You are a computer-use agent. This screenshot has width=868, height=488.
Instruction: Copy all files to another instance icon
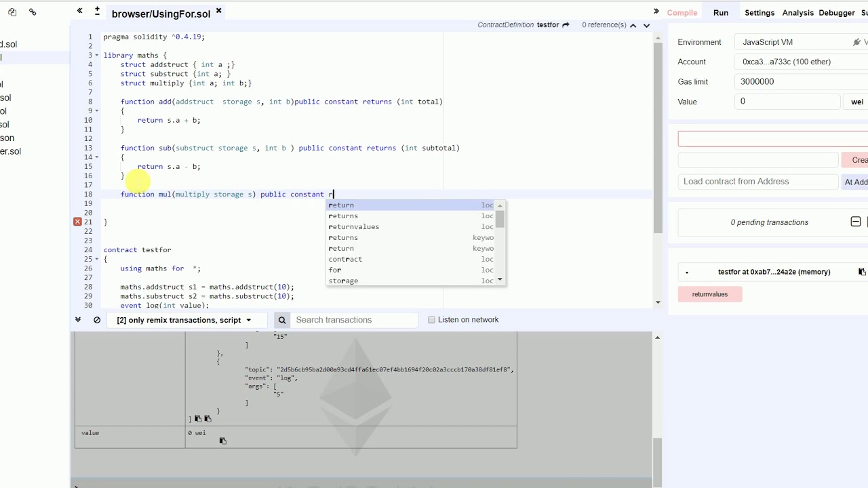(x=12, y=12)
